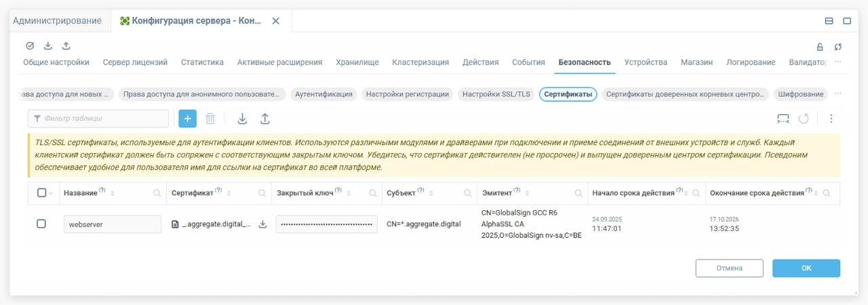Click search icon in Окончание срока действия header
Viewport: 868px width, 305px height.
tap(828, 193)
